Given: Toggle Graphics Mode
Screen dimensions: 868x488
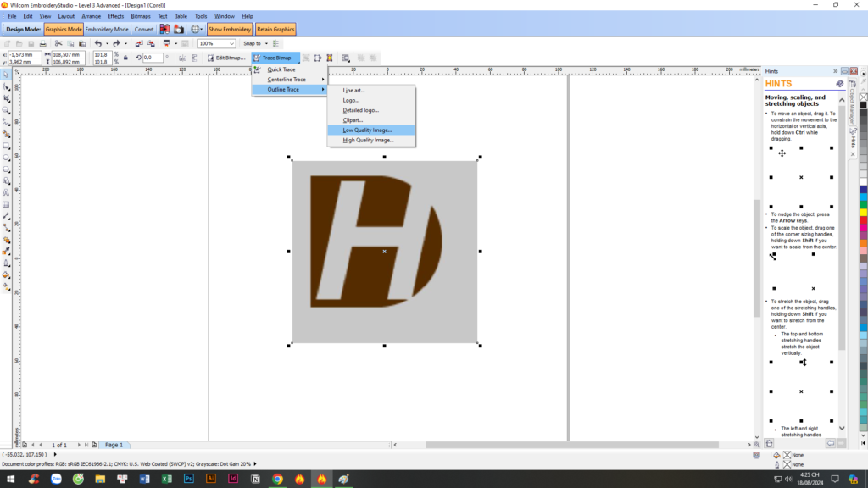Looking at the screenshot, I should [64, 29].
